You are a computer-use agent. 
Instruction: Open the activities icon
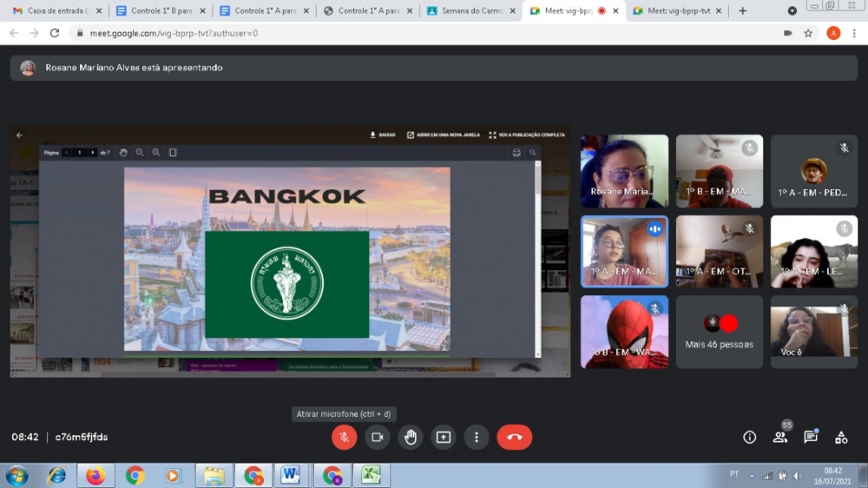pyautogui.click(x=841, y=437)
